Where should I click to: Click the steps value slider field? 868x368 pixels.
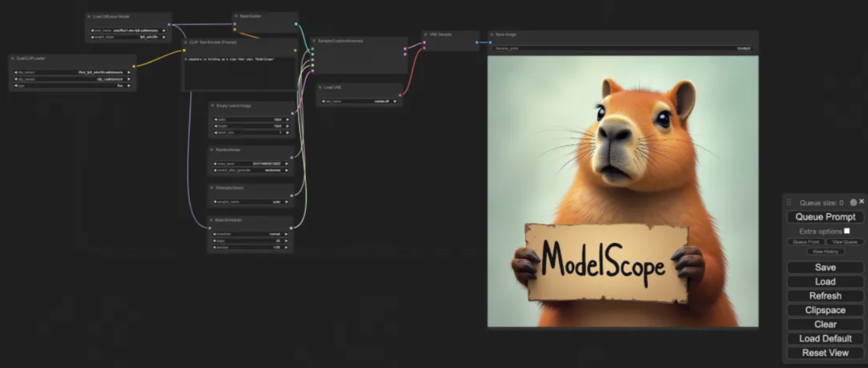point(250,240)
